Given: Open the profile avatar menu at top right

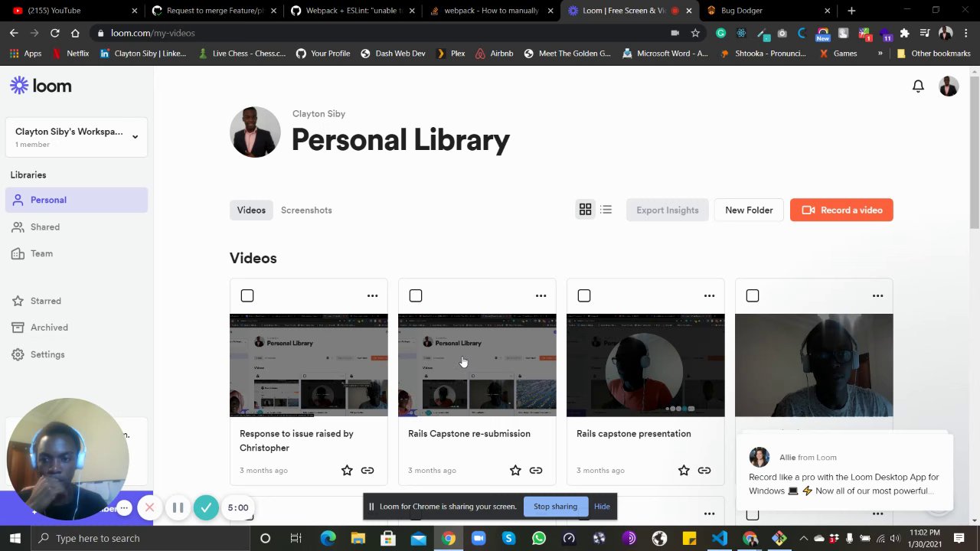Looking at the screenshot, I should [949, 86].
